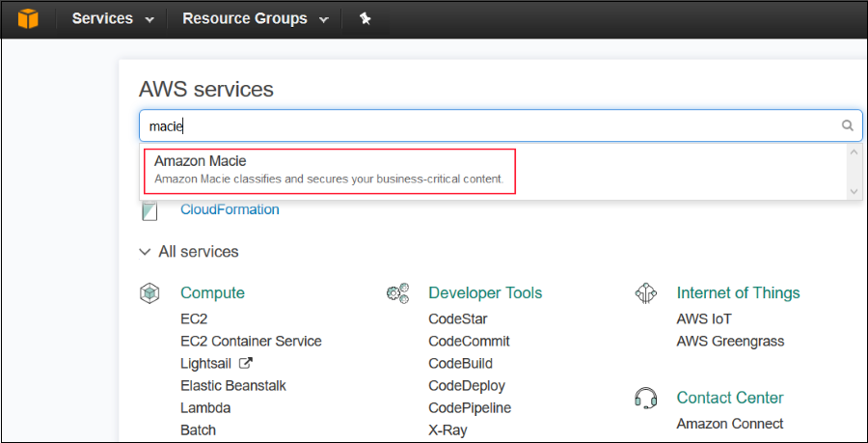Expand the Resource Groups dropdown arrow
868x443 pixels.
pyautogui.click(x=324, y=20)
